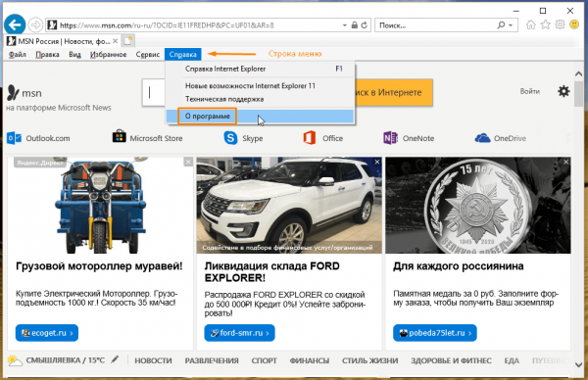Expand the search provider dropdown arrow
588x380 pixels.
(x=511, y=25)
